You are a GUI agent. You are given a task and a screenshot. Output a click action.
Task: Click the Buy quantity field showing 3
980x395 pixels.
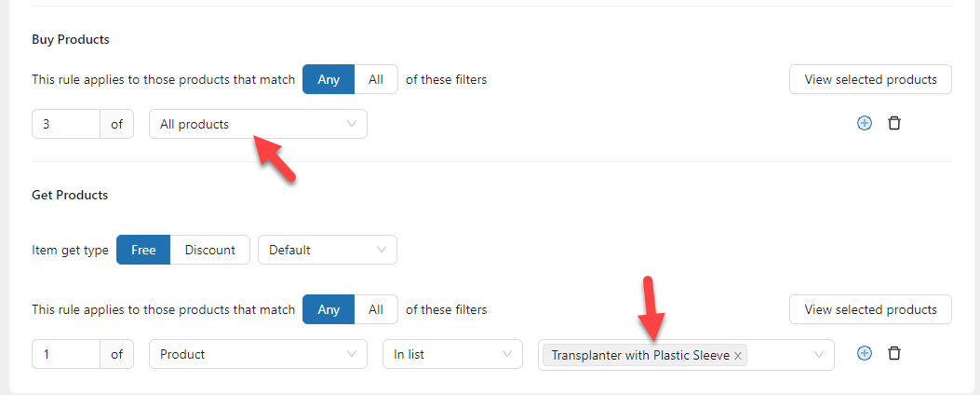coord(65,124)
